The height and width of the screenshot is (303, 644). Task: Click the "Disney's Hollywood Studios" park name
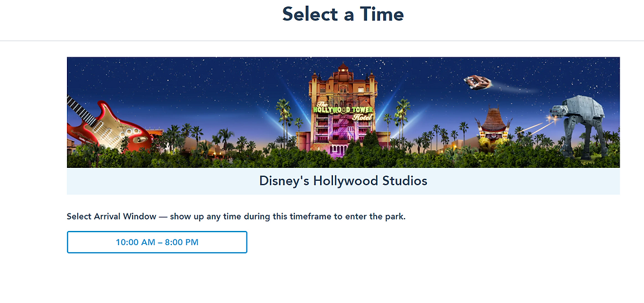(x=343, y=181)
